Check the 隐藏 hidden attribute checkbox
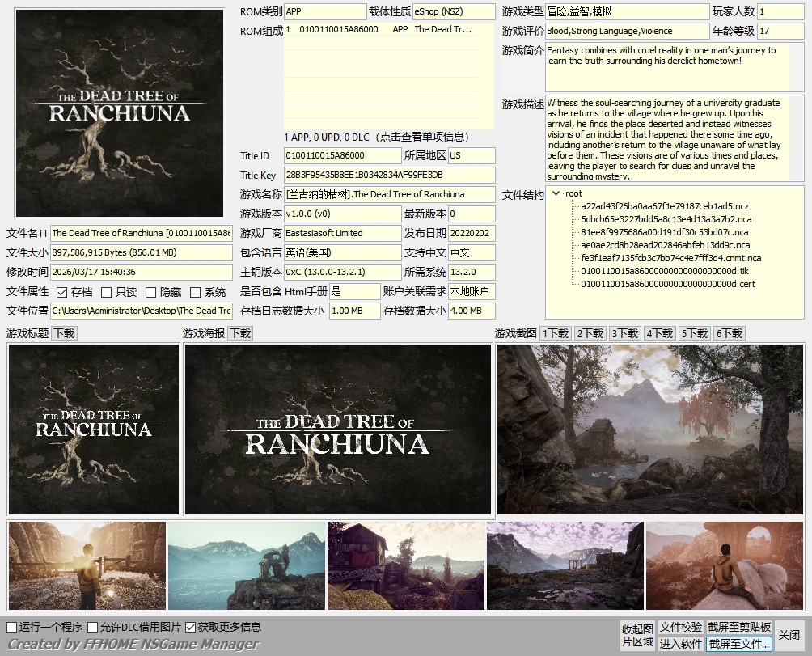812x656 pixels. tap(150, 292)
